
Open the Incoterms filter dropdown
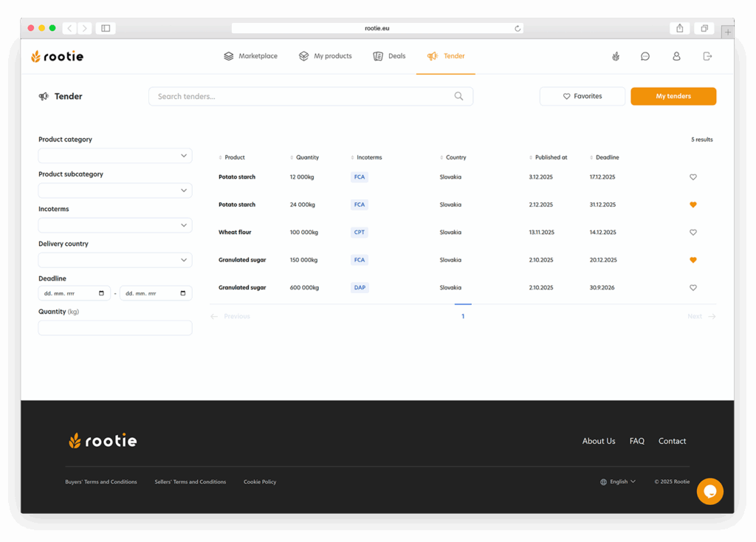tap(115, 225)
